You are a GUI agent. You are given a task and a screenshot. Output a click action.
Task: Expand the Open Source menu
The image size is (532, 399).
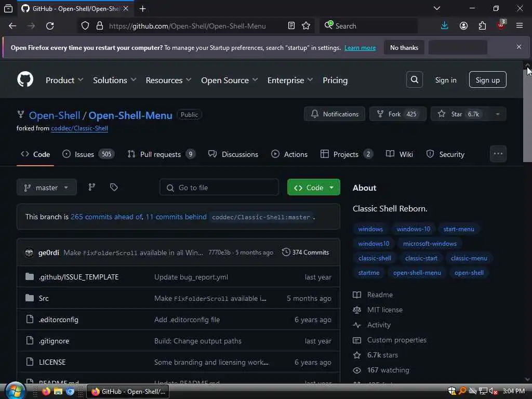pyautogui.click(x=229, y=81)
